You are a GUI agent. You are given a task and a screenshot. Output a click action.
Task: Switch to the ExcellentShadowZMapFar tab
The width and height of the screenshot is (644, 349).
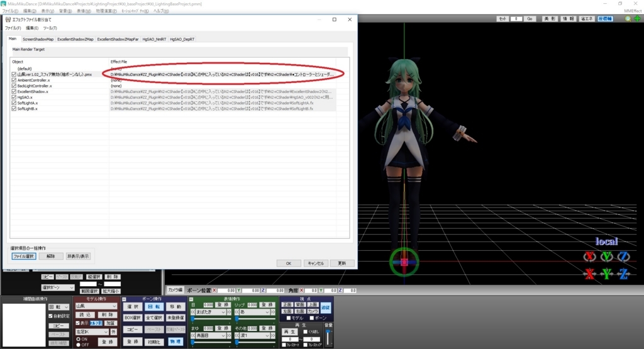(x=118, y=40)
